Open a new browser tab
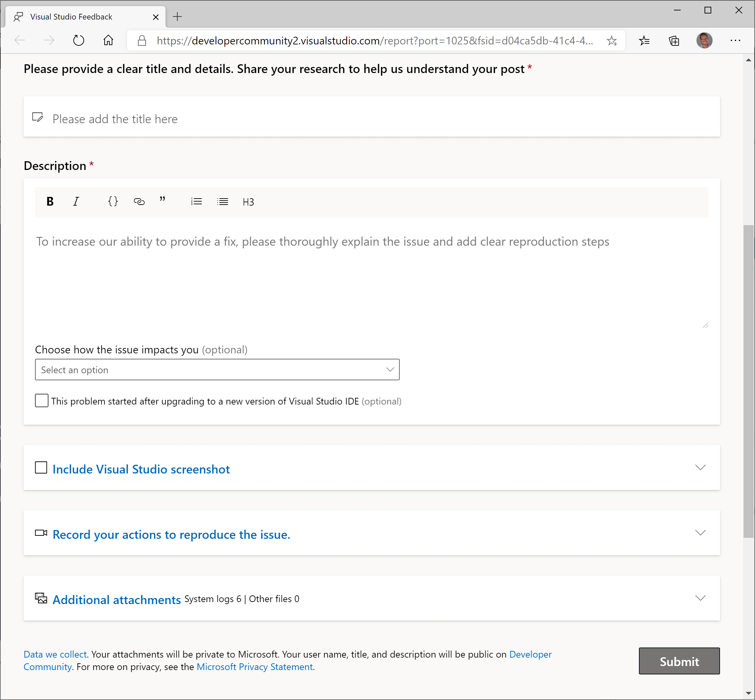This screenshot has height=700, width=755. (177, 17)
